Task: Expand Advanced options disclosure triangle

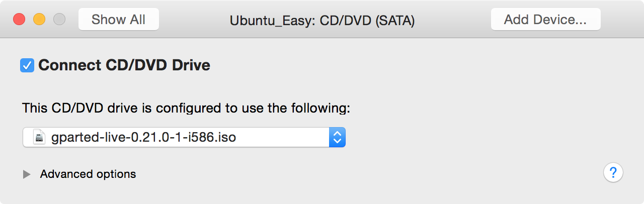Action: (27, 174)
